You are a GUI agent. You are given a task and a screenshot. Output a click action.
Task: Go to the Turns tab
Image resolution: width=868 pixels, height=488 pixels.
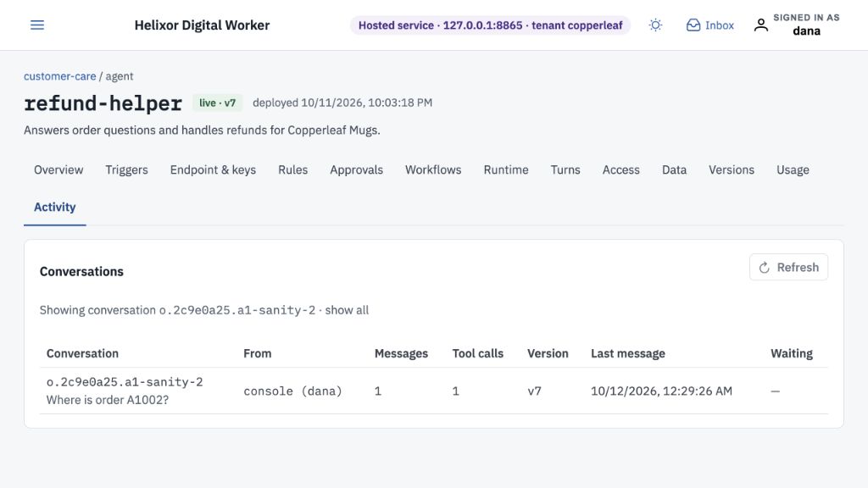(565, 169)
